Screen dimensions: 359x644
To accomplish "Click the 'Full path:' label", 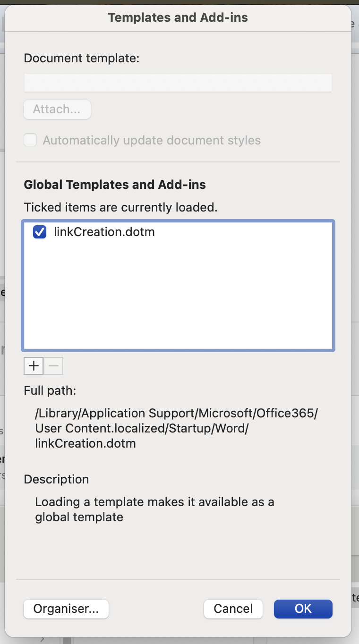I will tap(50, 390).
